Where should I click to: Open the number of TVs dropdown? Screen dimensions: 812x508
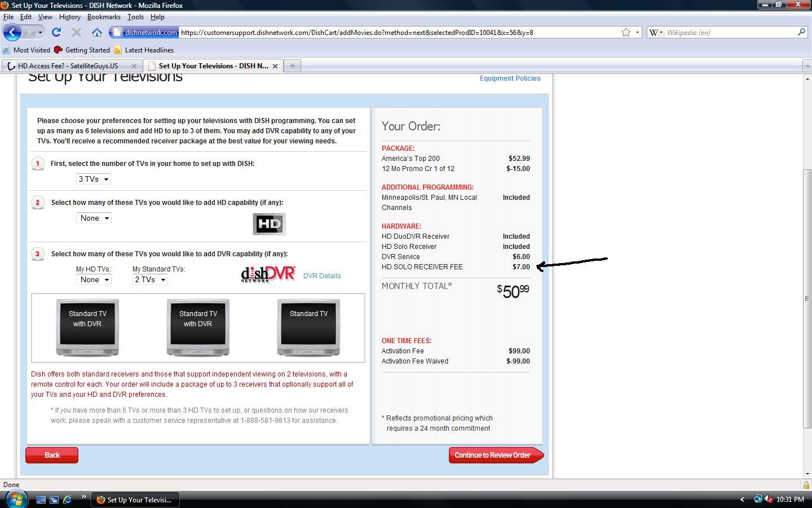click(94, 179)
